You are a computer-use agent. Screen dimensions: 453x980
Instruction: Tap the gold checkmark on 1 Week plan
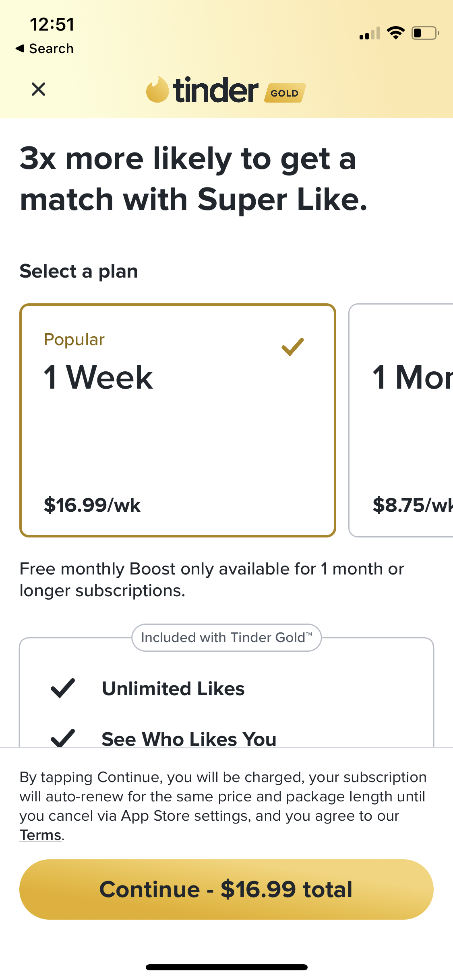293,347
